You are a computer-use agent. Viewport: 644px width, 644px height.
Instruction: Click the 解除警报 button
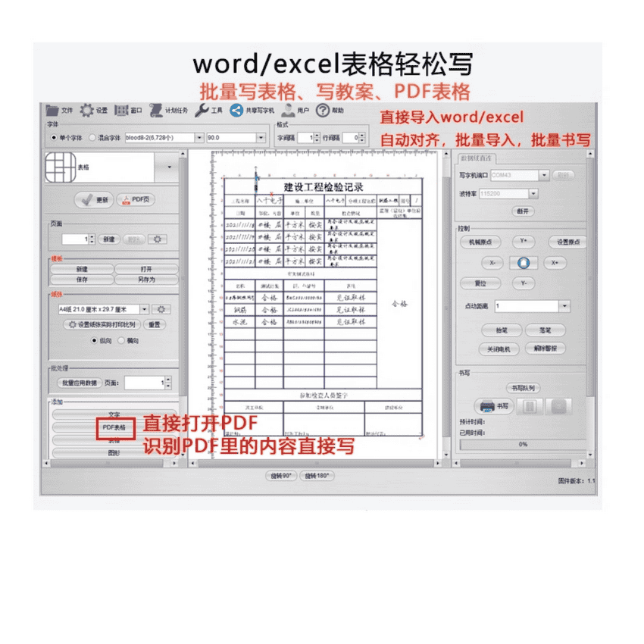546,349
